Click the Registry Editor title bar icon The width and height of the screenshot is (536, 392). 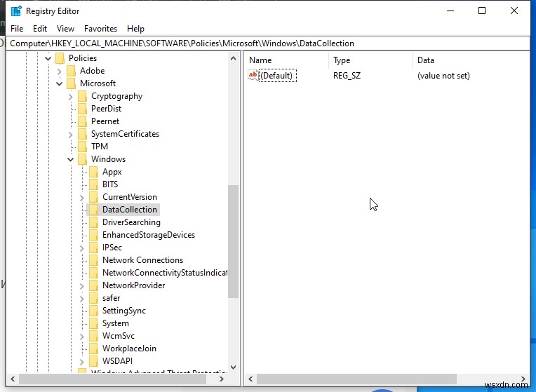click(x=16, y=11)
